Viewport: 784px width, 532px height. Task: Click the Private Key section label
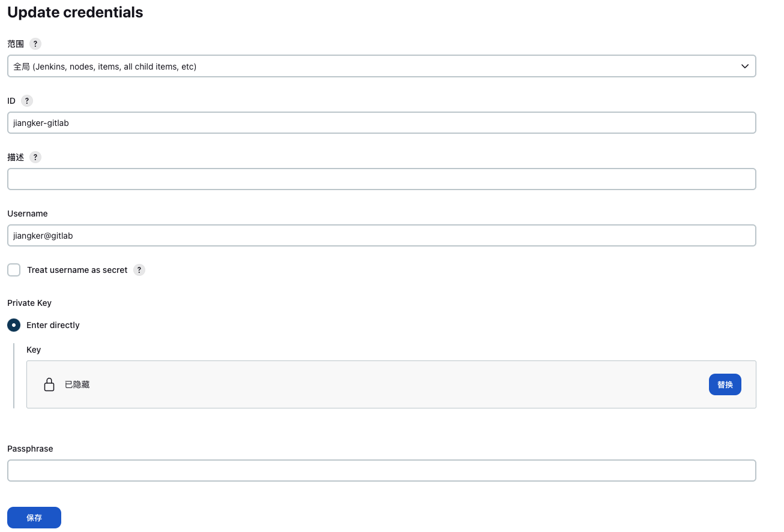click(x=29, y=303)
